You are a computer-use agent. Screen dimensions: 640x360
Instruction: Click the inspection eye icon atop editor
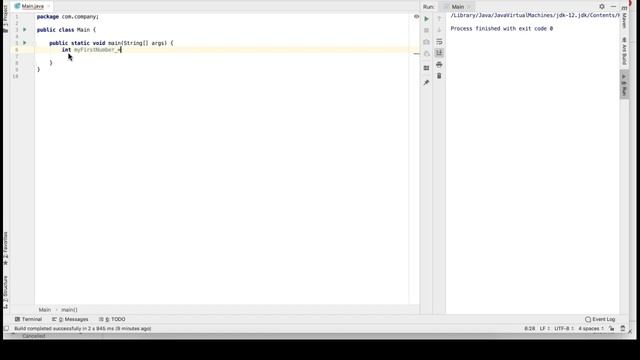[x=416, y=17]
